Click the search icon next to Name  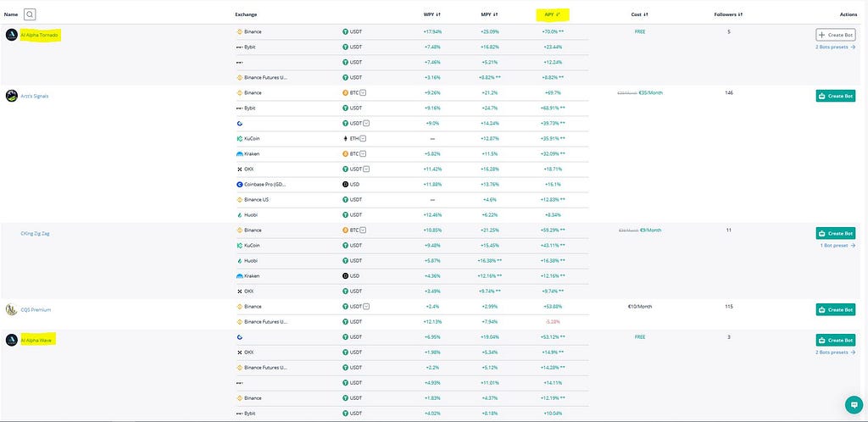(30, 14)
